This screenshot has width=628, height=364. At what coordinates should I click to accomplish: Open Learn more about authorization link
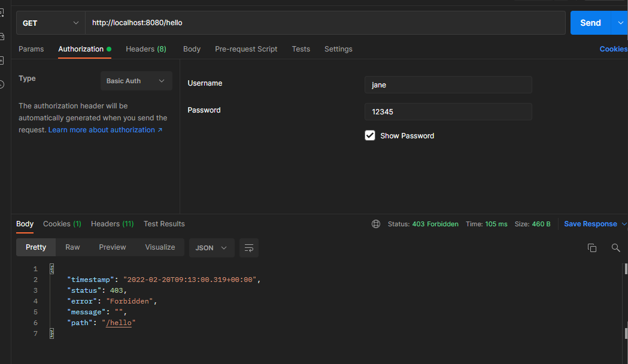coord(105,130)
